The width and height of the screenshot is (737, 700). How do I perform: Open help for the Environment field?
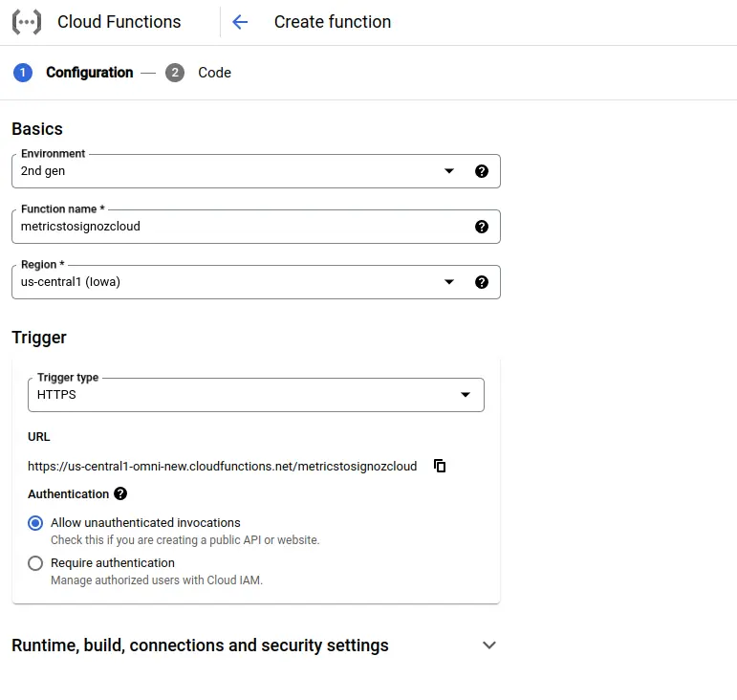pos(482,171)
